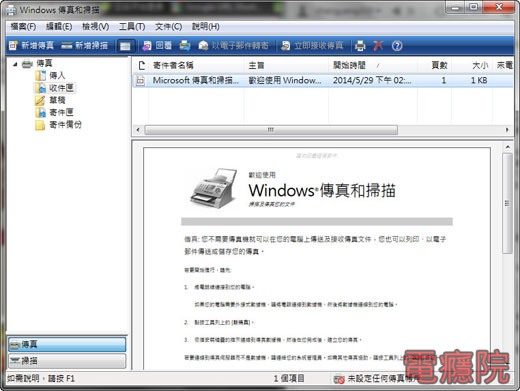Screen dimensions: 520x391
Task: Click the forward-as-fax printer icon
Action: click(185, 46)
